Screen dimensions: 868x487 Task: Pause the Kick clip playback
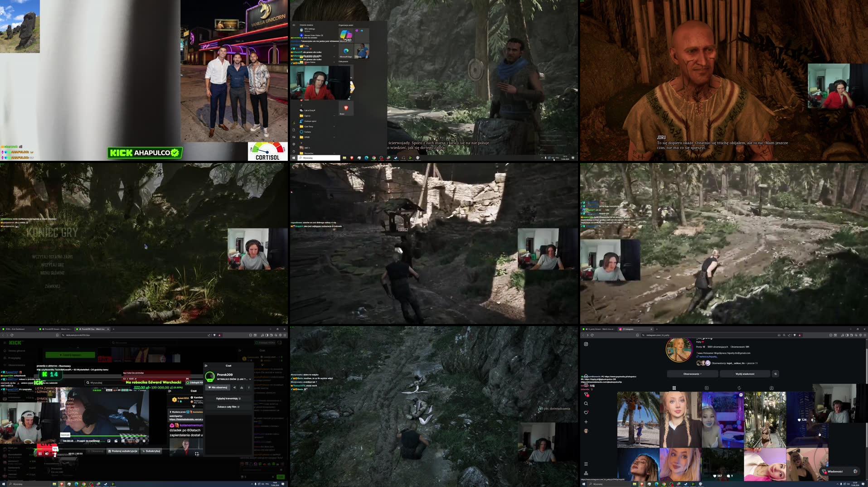coord(40,453)
